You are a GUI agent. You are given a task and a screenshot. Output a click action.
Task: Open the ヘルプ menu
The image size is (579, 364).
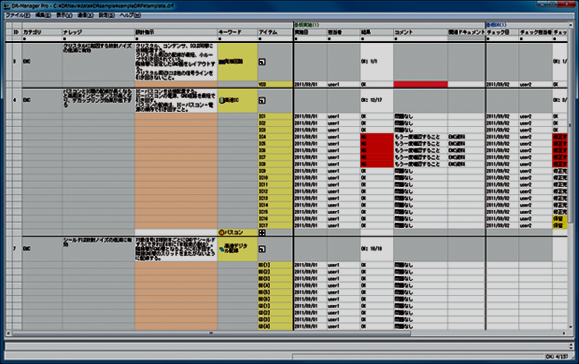coord(130,15)
